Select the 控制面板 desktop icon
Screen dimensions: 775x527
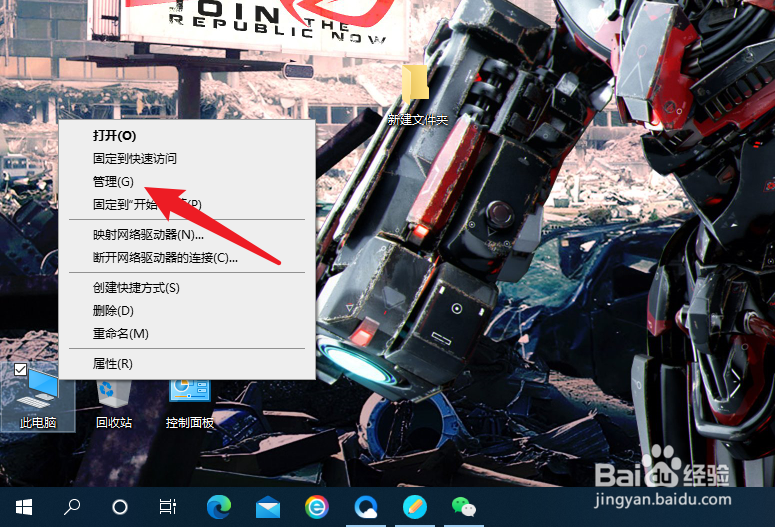point(190,404)
